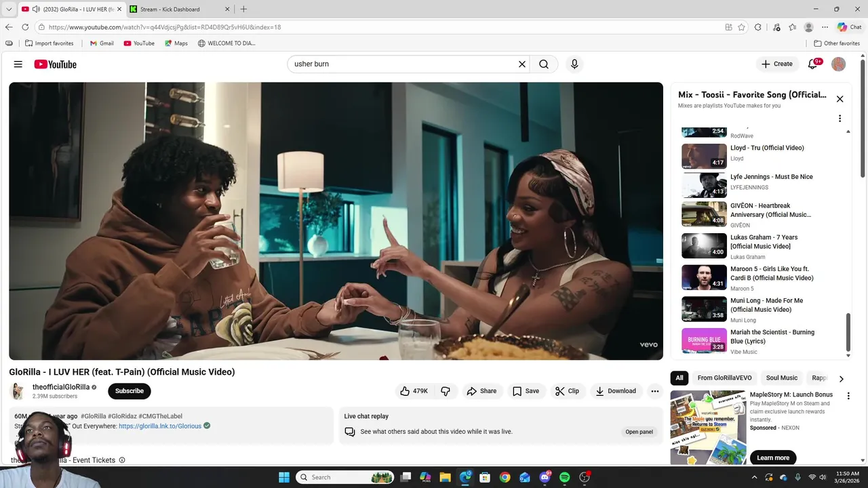Submit search with the magnifier button
This screenshot has width=868, height=488.
(x=544, y=64)
